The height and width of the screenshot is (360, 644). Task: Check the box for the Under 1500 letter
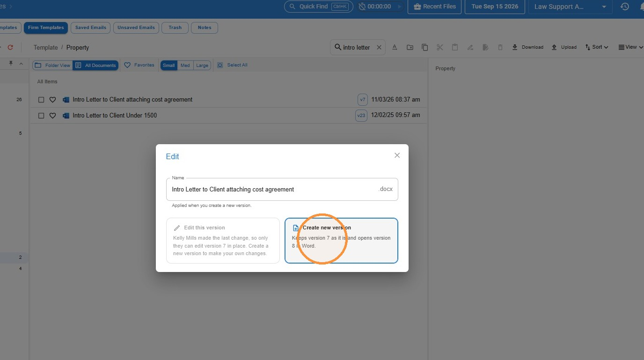point(41,116)
